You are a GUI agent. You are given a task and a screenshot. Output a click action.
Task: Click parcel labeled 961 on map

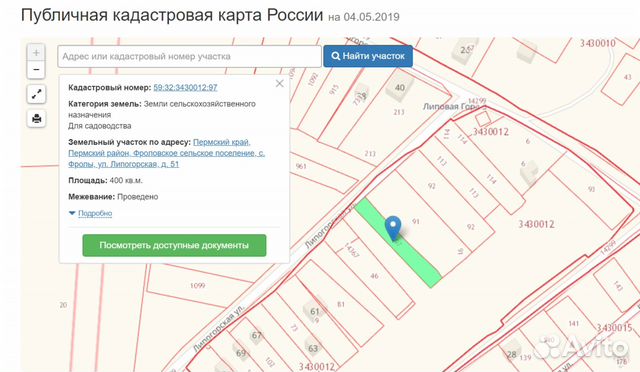301,166
